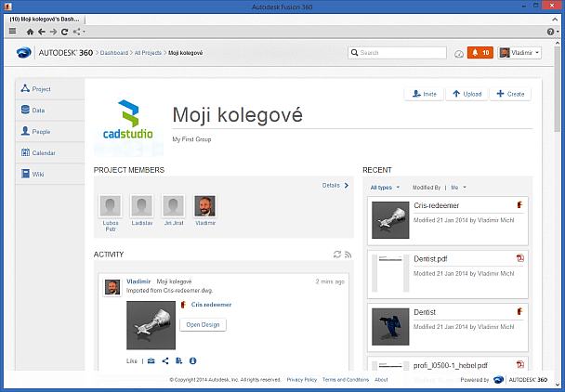Open the Dashboard breadcrumb link

[114, 53]
